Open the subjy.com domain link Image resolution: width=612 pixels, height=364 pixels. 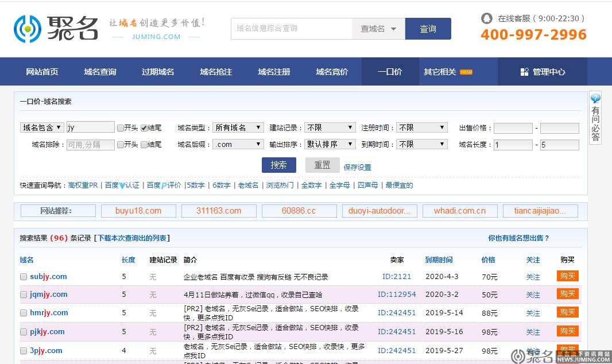pyautogui.click(x=48, y=277)
